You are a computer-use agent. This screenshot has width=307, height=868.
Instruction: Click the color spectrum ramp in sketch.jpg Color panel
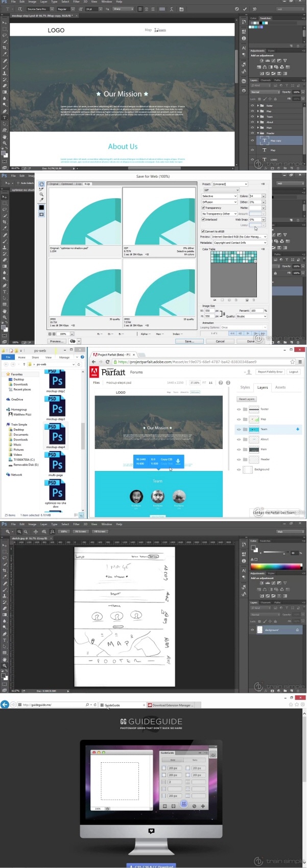point(276,566)
